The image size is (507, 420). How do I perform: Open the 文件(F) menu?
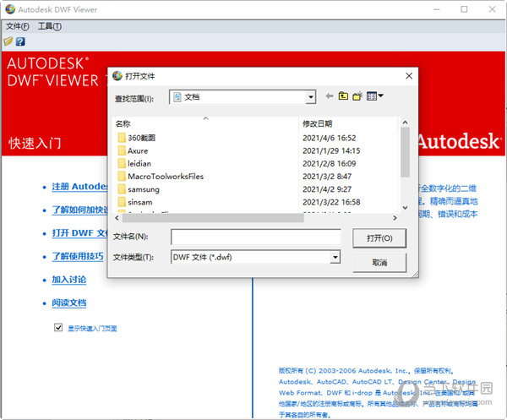pyautogui.click(x=17, y=26)
